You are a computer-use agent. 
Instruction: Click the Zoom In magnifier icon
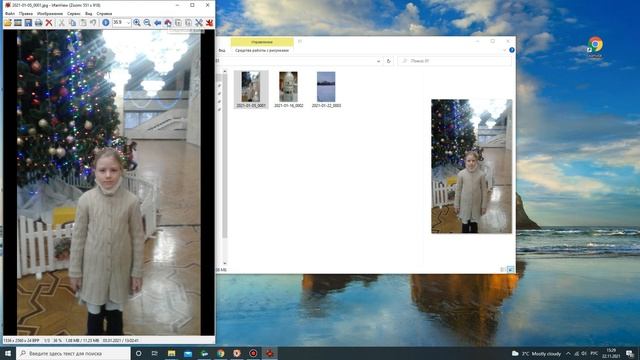click(137, 22)
